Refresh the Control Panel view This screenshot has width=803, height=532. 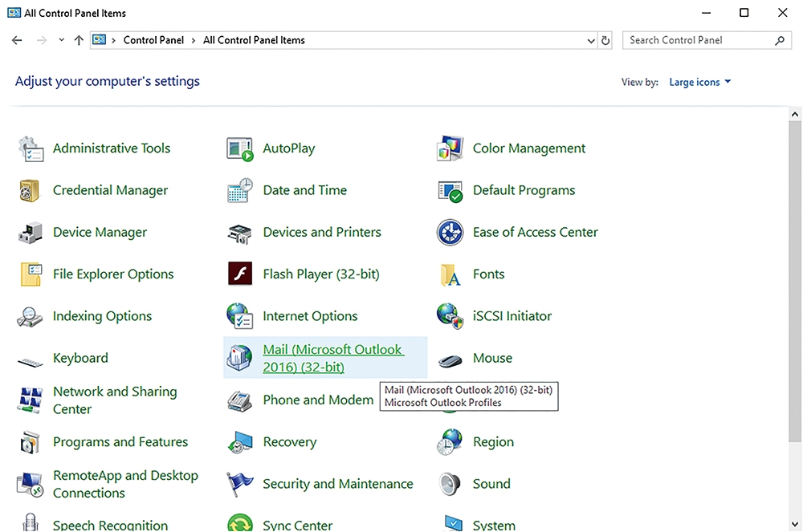click(605, 40)
